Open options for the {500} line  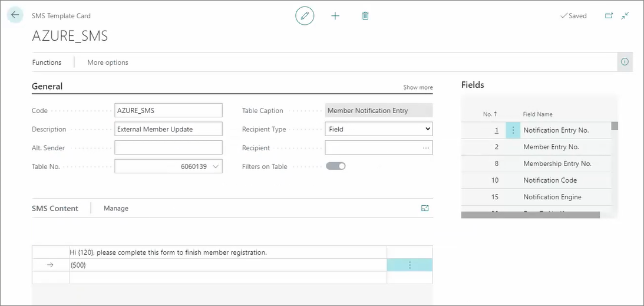click(409, 265)
